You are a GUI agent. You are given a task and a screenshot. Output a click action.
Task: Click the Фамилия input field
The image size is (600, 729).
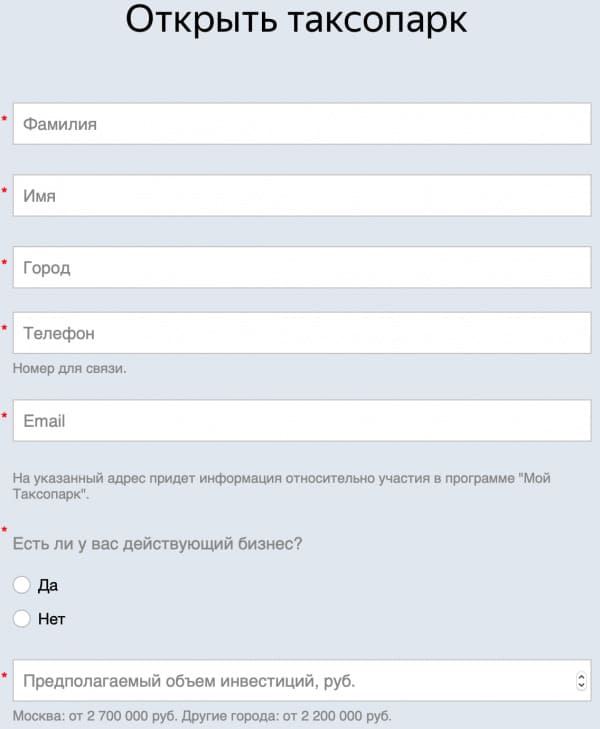(x=302, y=124)
